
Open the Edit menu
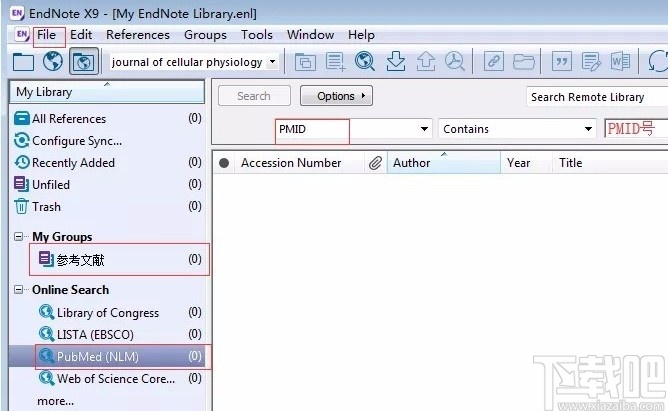click(81, 34)
